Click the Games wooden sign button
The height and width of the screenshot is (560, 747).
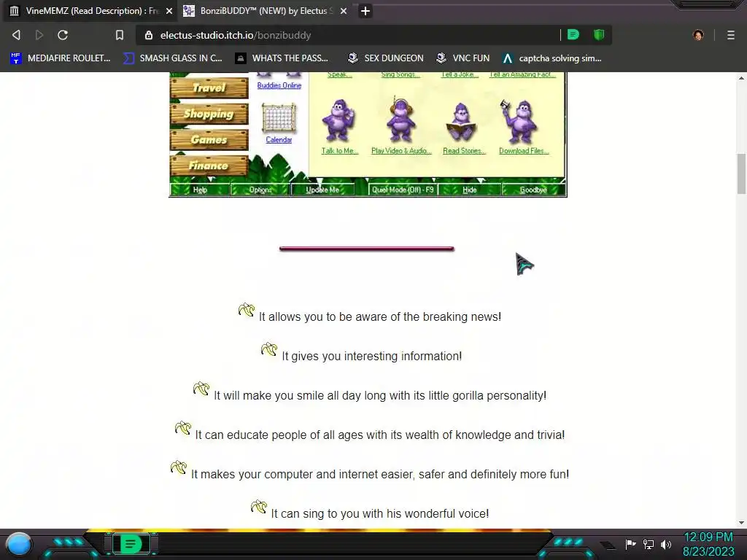pyautogui.click(x=209, y=139)
